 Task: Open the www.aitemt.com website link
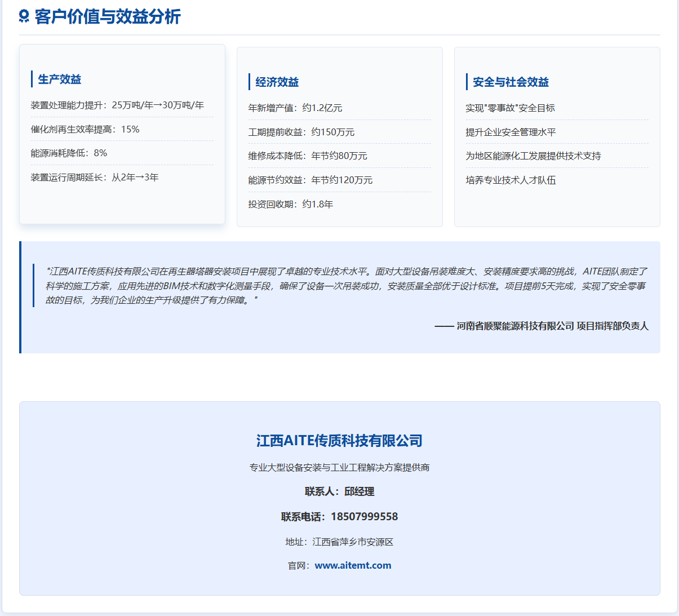[x=353, y=565]
